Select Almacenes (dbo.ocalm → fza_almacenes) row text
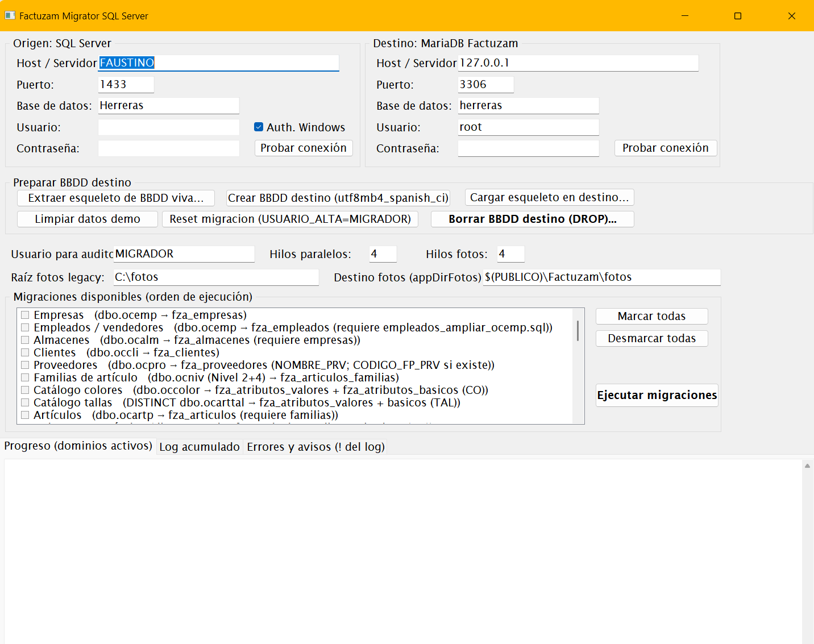Viewport: 814px width, 644px height. click(x=197, y=340)
